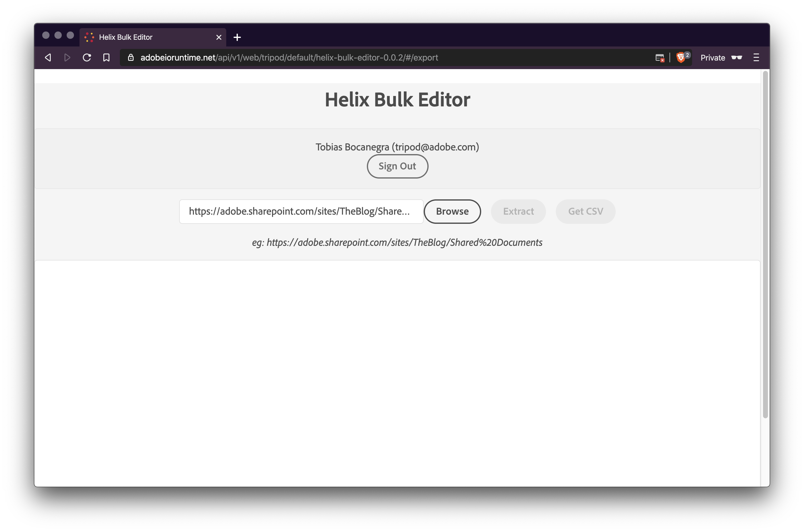Screen dimensions: 804x532
Task: Open the Brave hamburger menu
Action: point(757,58)
